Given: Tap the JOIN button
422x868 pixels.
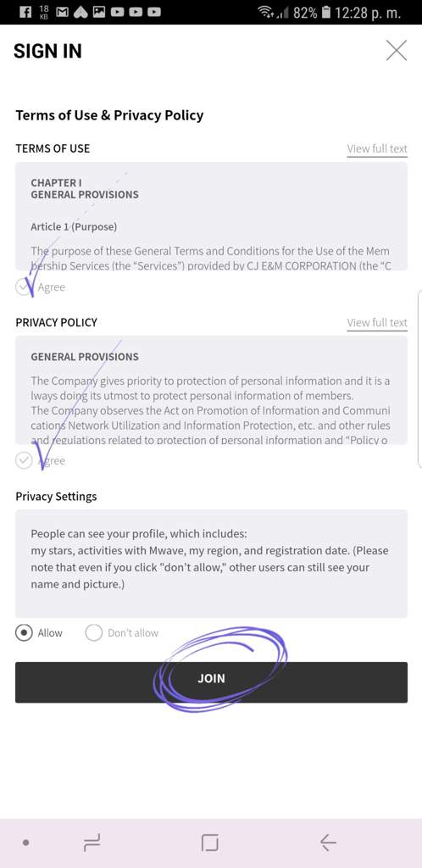Looking at the screenshot, I should [211, 682].
